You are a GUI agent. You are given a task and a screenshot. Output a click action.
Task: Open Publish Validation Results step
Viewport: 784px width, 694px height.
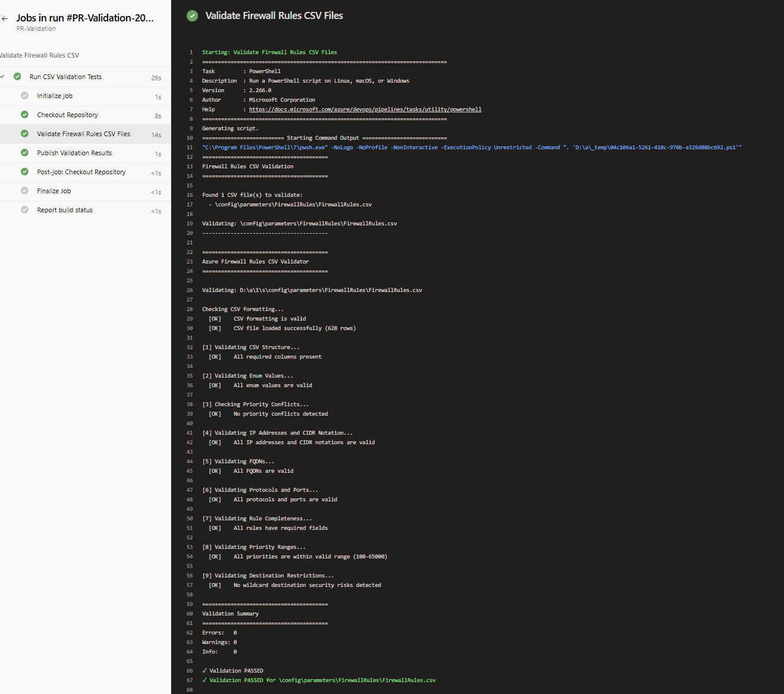pyautogui.click(x=74, y=153)
